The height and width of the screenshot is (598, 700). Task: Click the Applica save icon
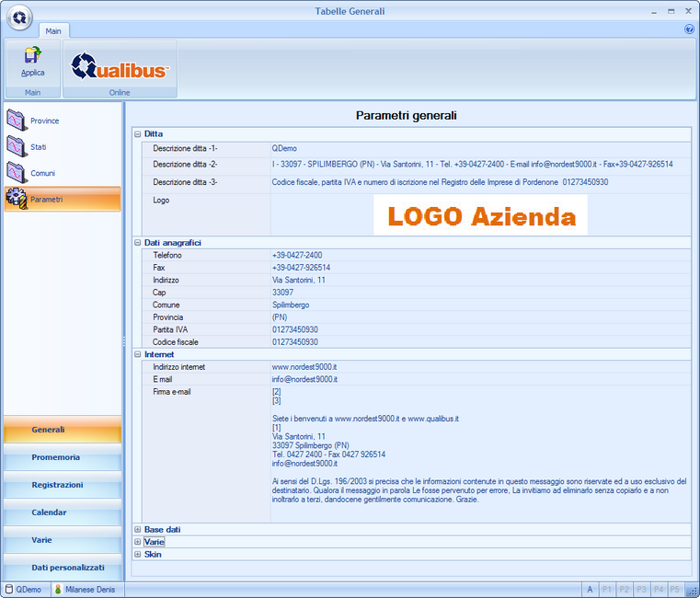32,57
